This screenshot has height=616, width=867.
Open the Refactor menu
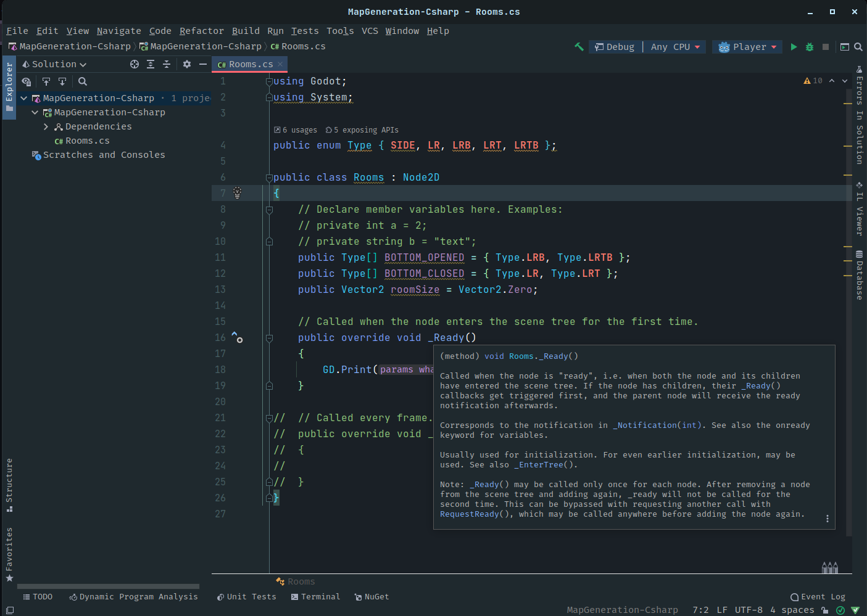click(202, 31)
